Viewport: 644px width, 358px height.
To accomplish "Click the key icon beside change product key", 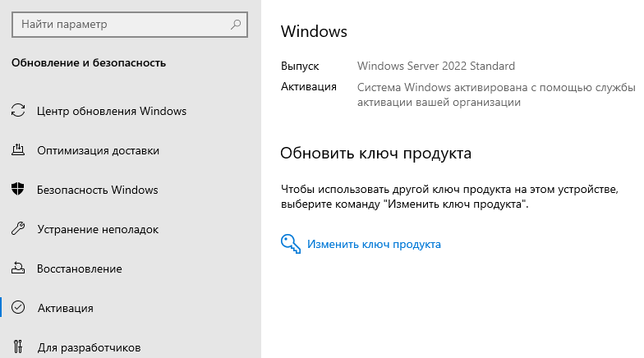I will click(x=291, y=244).
